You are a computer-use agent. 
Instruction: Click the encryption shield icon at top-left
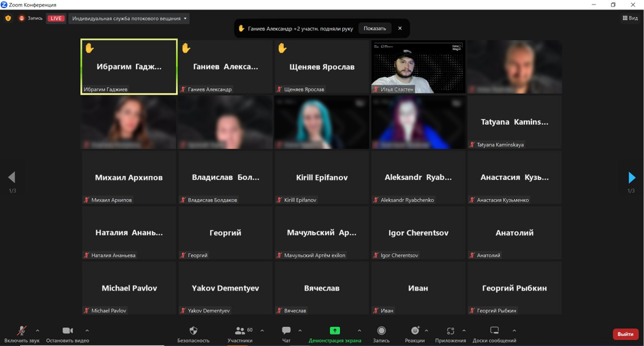pyautogui.click(x=8, y=18)
